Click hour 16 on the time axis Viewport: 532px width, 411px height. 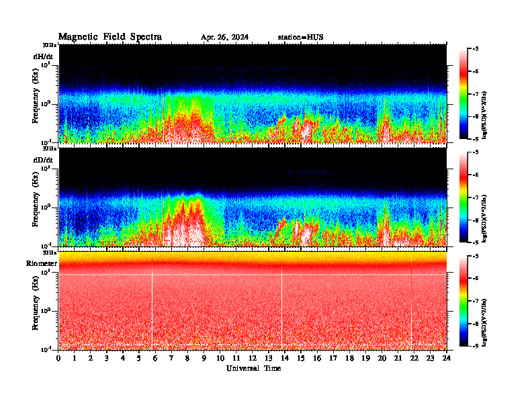tap(317, 358)
